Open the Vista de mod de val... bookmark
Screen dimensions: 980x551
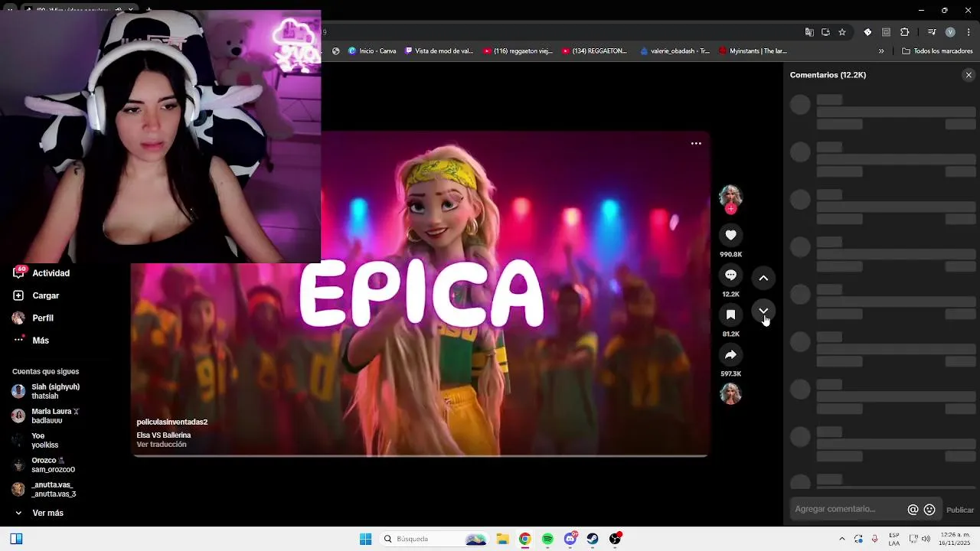[439, 51]
